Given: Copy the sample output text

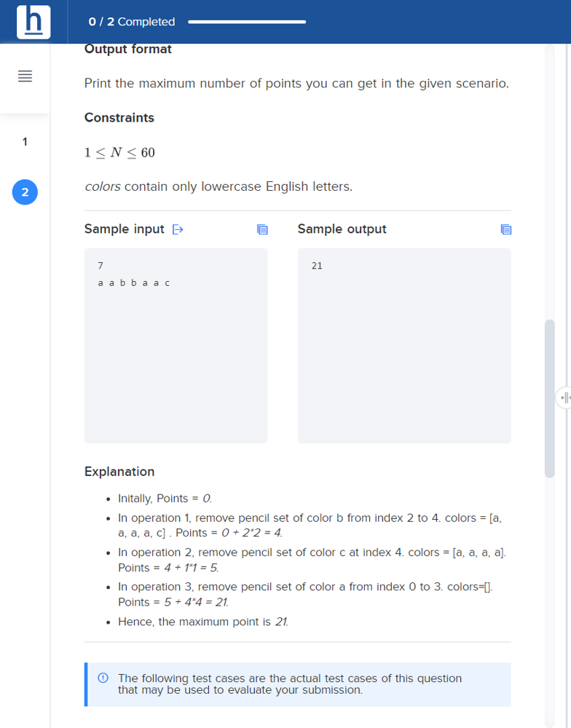Looking at the screenshot, I should (506, 229).
